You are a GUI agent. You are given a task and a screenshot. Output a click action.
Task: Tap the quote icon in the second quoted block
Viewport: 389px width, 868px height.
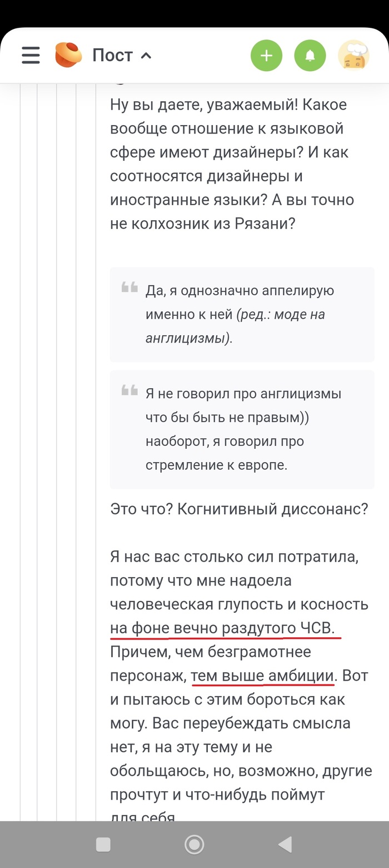coord(129,390)
